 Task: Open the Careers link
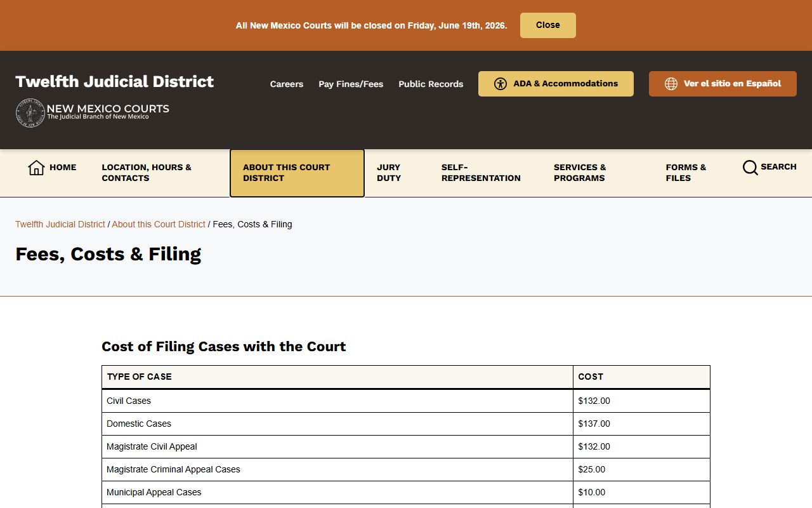click(x=287, y=84)
